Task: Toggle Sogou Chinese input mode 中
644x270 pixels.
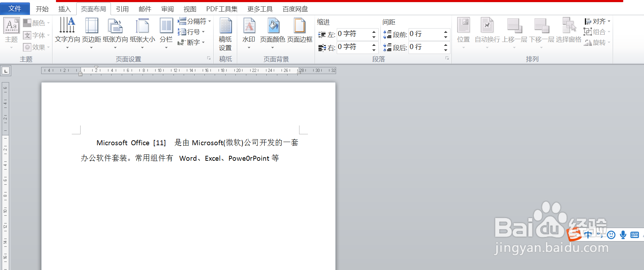Action: [x=588, y=234]
